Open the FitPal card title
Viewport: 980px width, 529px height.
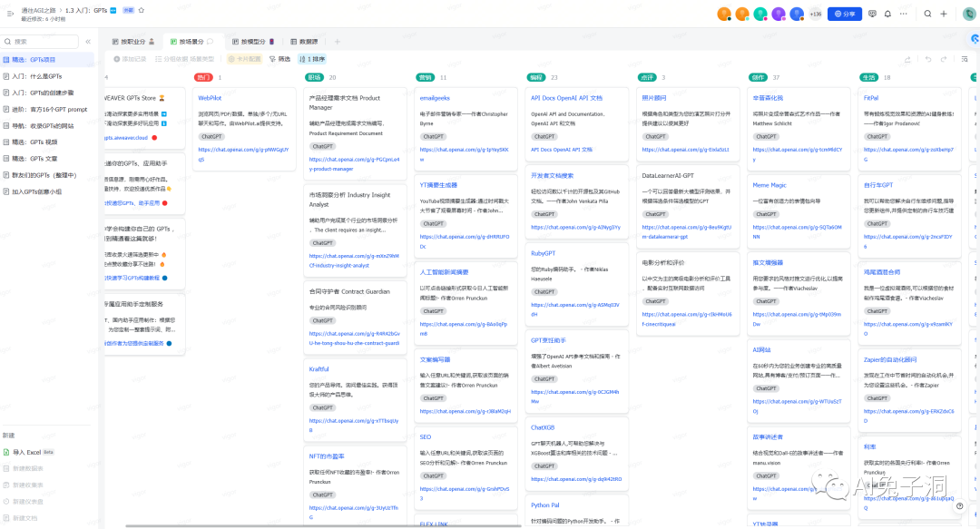pos(871,98)
